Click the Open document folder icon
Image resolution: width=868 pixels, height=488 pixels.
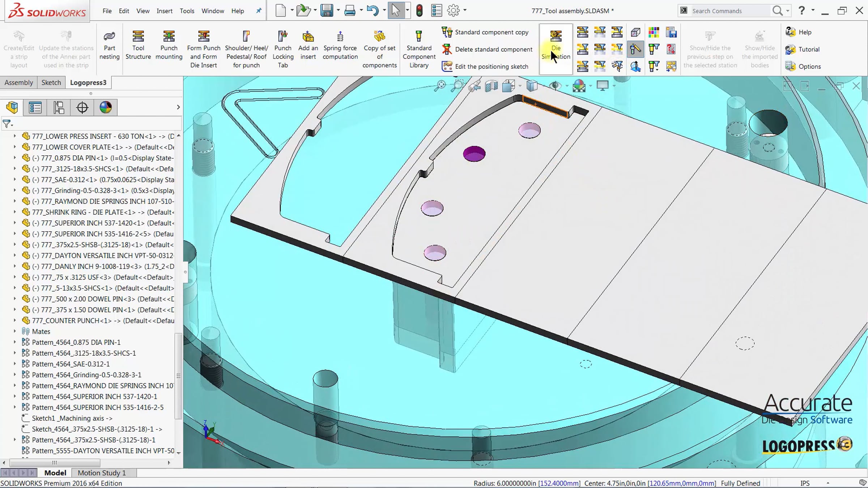(x=303, y=10)
